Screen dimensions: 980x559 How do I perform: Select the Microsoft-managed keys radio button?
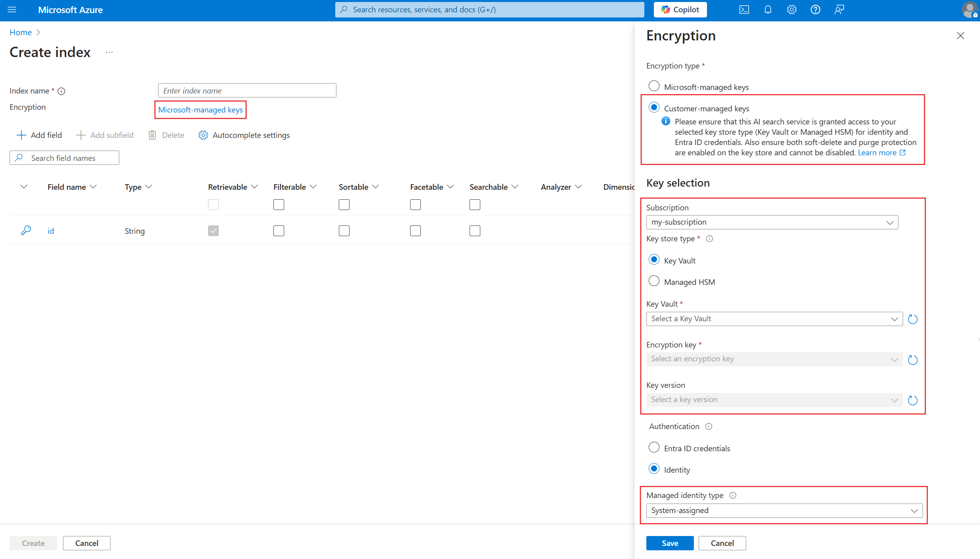point(654,86)
